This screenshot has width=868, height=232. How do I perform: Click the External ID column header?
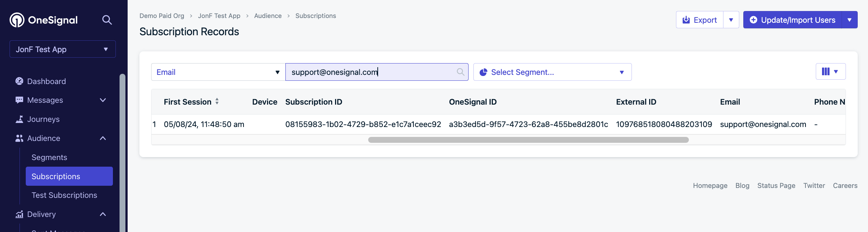point(636,102)
